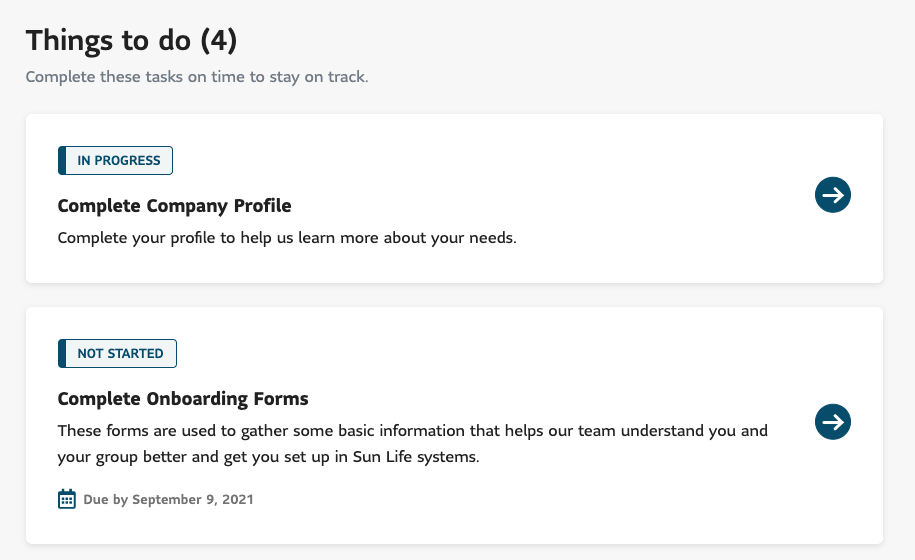The height and width of the screenshot is (560, 915).
Task: Click the calendar icon next to due date
Action: click(67, 499)
